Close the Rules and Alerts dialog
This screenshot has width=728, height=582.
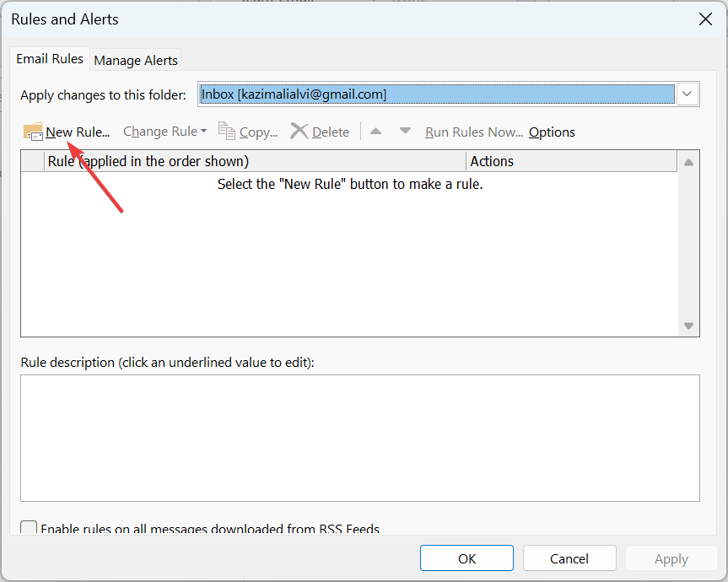(x=705, y=19)
